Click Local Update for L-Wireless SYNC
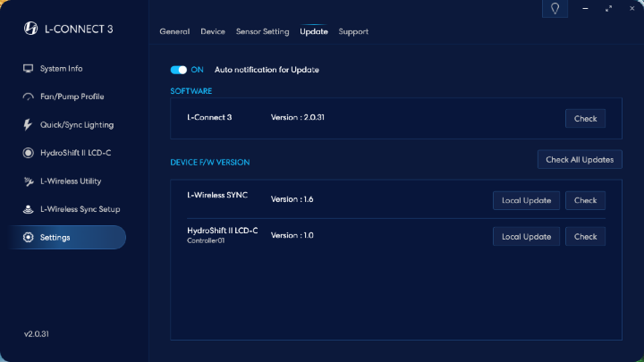 [526, 200]
